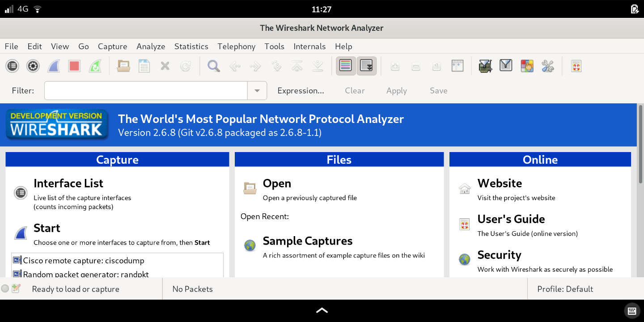Open capture filters toolbar icon

[x=485, y=66]
